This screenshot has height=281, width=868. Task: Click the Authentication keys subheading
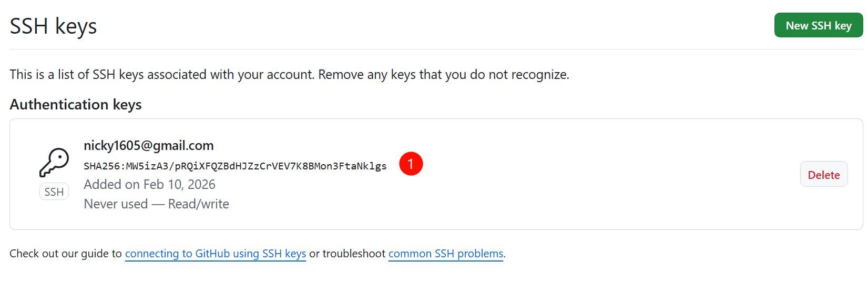pyautogui.click(x=76, y=105)
